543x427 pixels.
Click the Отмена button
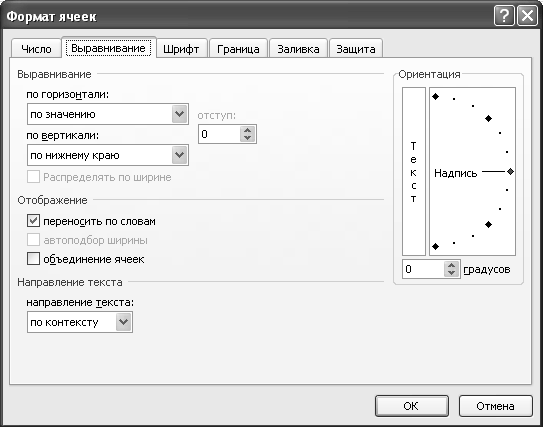(496, 406)
